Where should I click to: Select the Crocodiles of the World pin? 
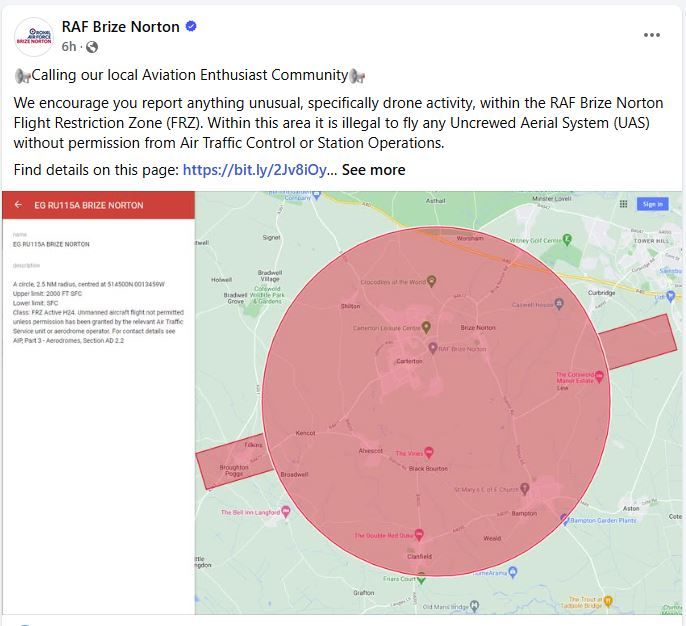coord(431,282)
